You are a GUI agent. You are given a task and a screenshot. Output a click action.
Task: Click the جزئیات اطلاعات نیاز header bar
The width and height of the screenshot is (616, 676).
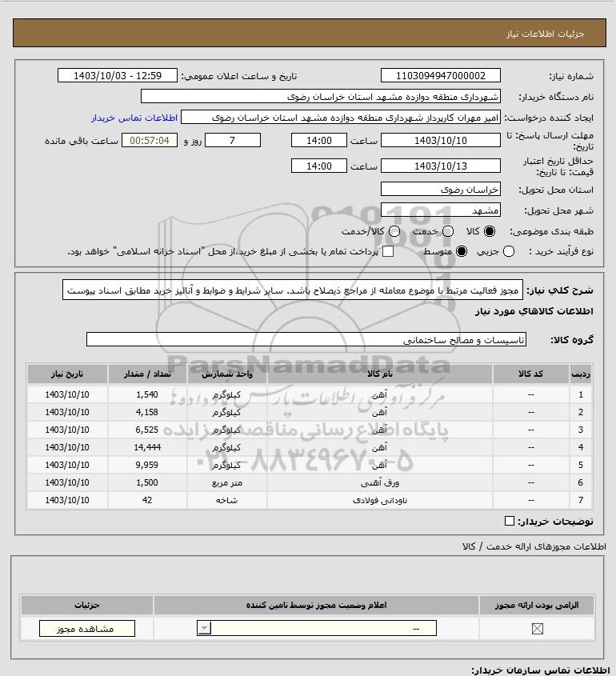click(310, 33)
